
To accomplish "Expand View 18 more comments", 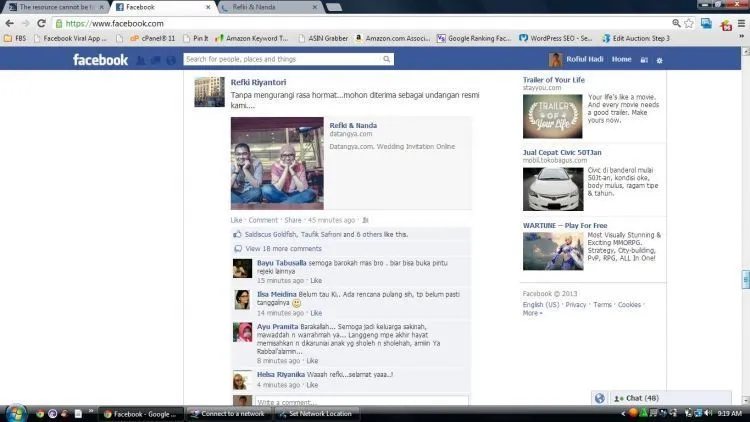I will pyautogui.click(x=283, y=249).
